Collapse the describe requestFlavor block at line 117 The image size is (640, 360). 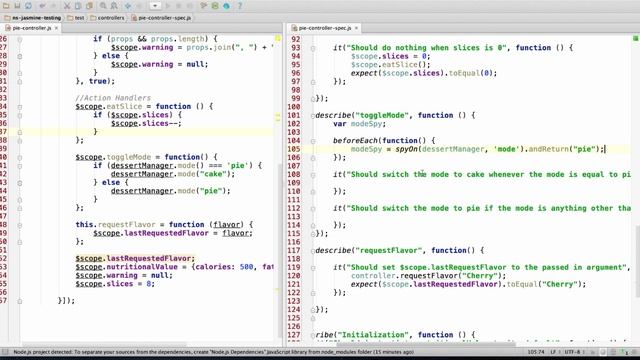313,251
